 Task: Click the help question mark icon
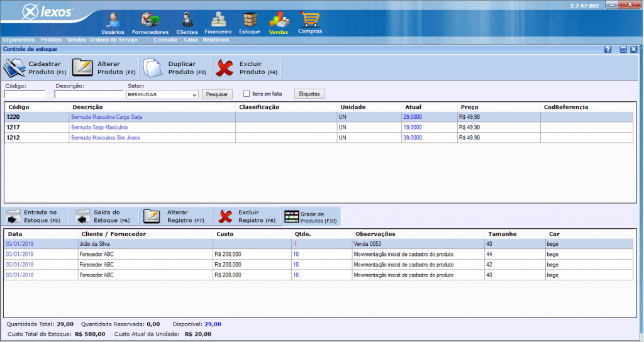pyautogui.click(x=608, y=49)
